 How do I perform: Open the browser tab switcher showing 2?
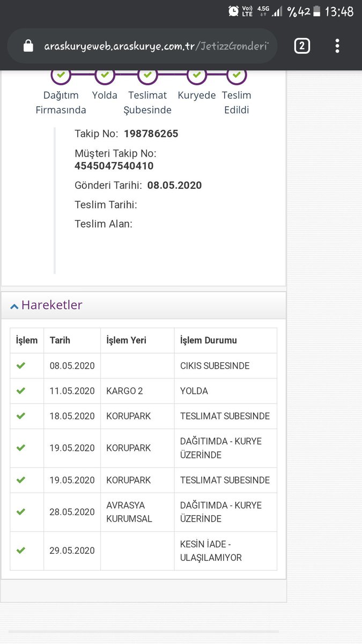click(302, 46)
